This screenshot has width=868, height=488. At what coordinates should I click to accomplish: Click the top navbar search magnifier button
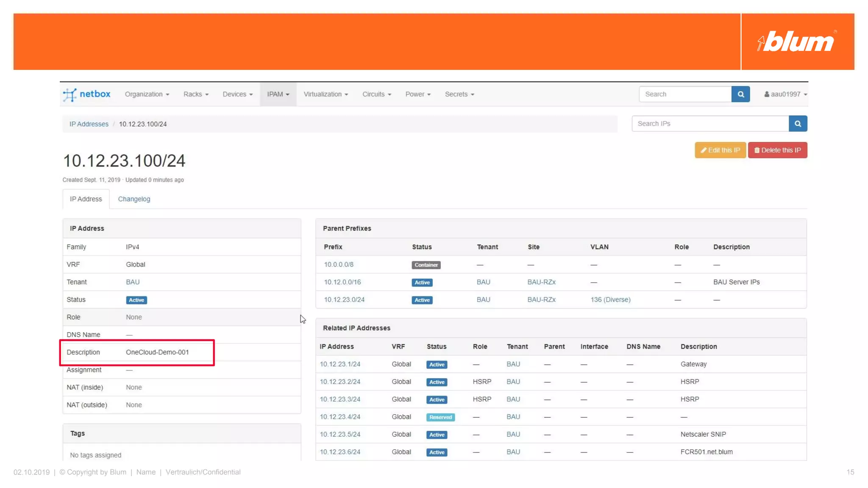(x=740, y=94)
